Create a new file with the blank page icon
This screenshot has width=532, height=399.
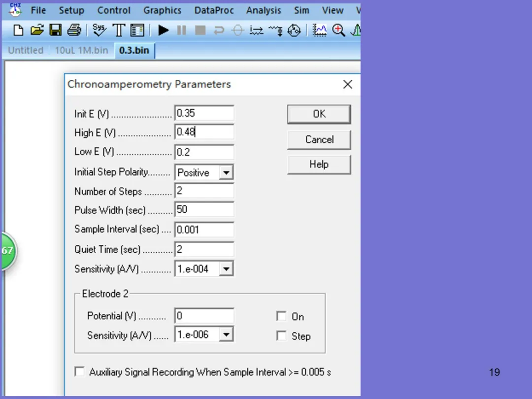point(18,31)
